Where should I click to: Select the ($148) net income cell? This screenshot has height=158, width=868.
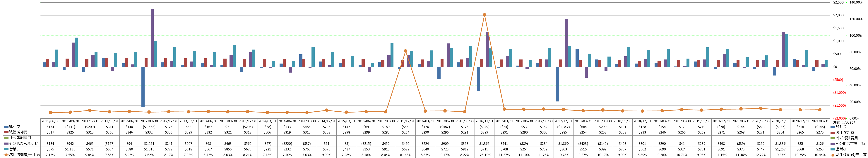click(x=819, y=127)
